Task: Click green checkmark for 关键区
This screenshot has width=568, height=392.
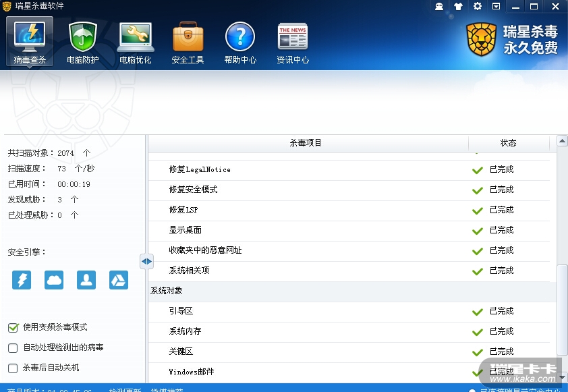Action: pyautogui.click(x=478, y=352)
